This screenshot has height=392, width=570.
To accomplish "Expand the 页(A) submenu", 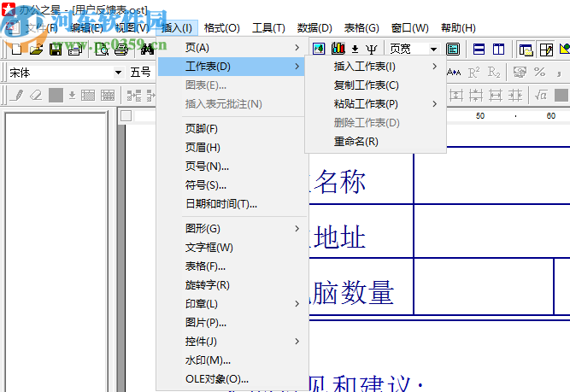I will [x=297, y=48].
